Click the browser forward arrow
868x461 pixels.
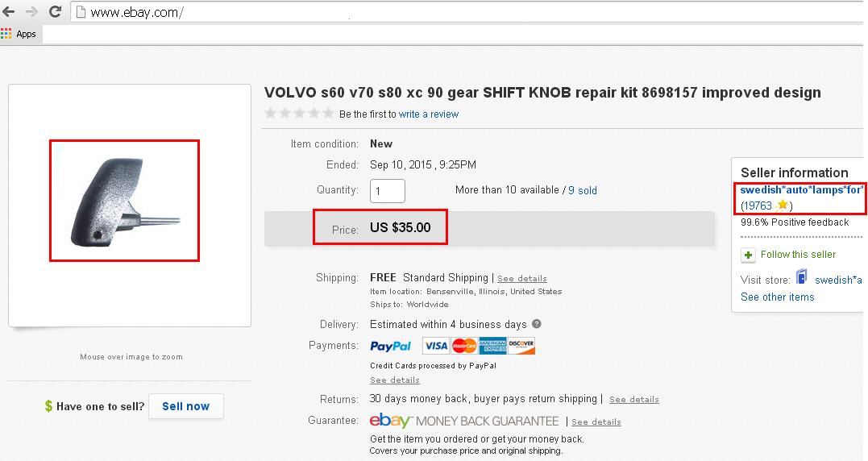pyautogui.click(x=31, y=12)
